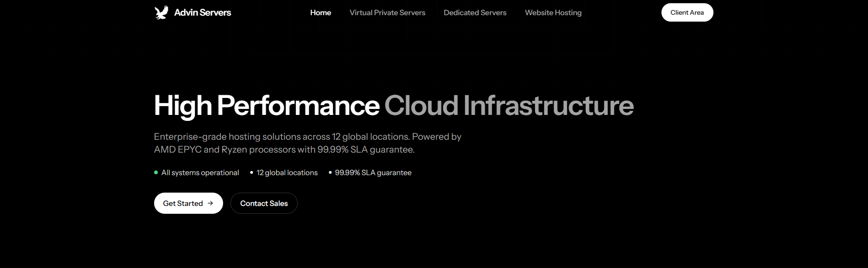Click the Advin Servers brand name text
This screenshot has width=868, height=268.
click(x=202, y=12)
